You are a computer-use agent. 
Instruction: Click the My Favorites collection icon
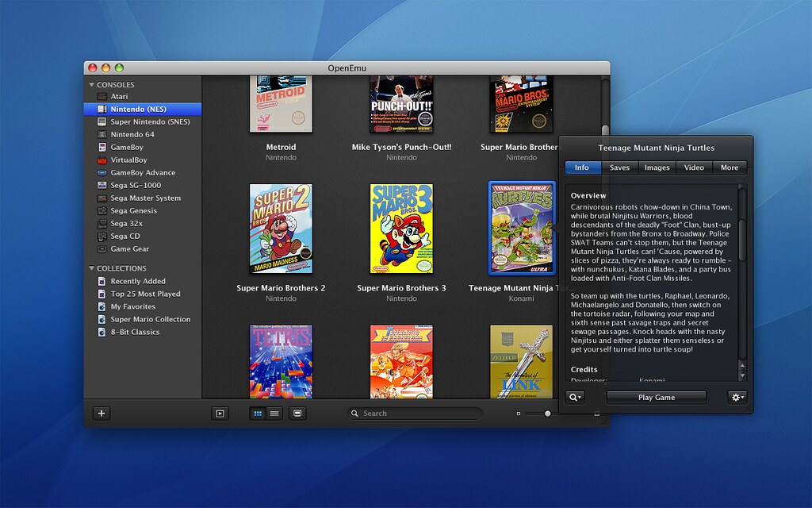(x=102, y=306)
